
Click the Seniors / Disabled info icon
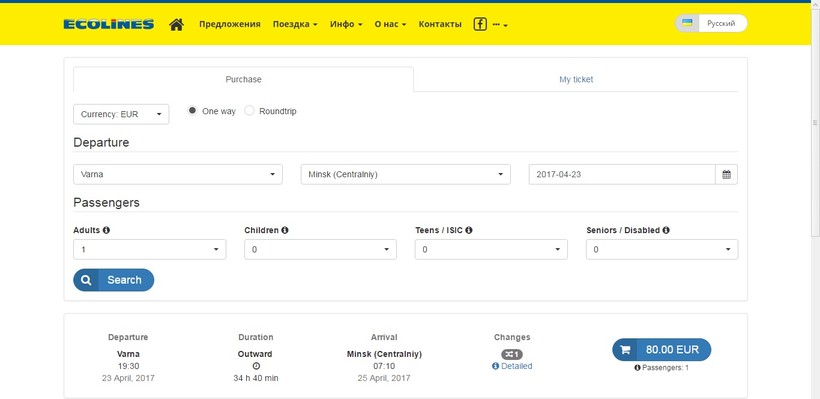click(666, 230)
